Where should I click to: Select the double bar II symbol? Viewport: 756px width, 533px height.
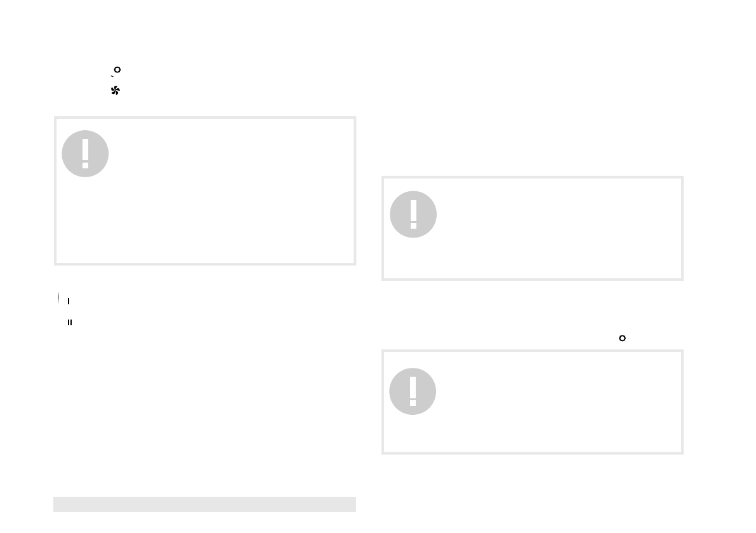70,323
